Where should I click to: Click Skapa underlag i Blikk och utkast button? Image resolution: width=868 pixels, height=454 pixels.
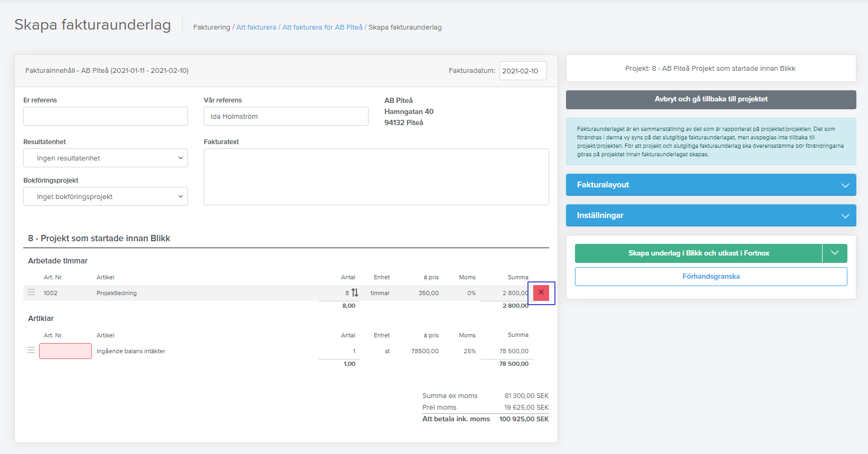coord(699,253)
